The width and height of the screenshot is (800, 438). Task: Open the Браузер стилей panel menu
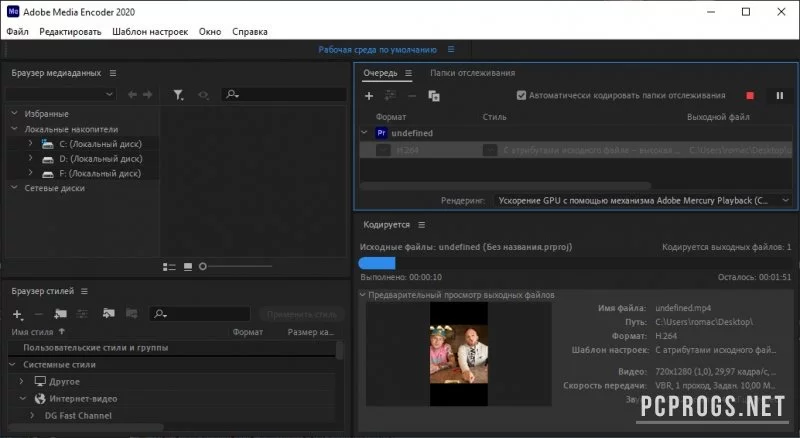(84, 291)
